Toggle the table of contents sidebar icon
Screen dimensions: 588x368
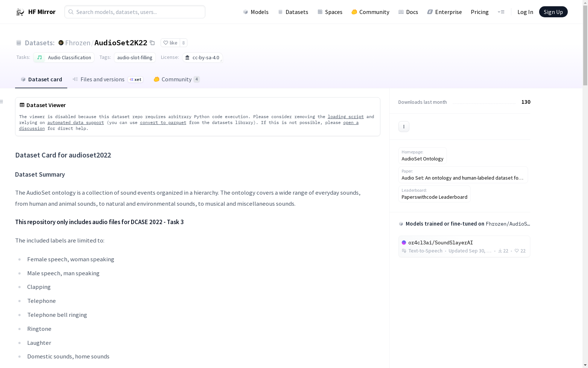[2, 102]
